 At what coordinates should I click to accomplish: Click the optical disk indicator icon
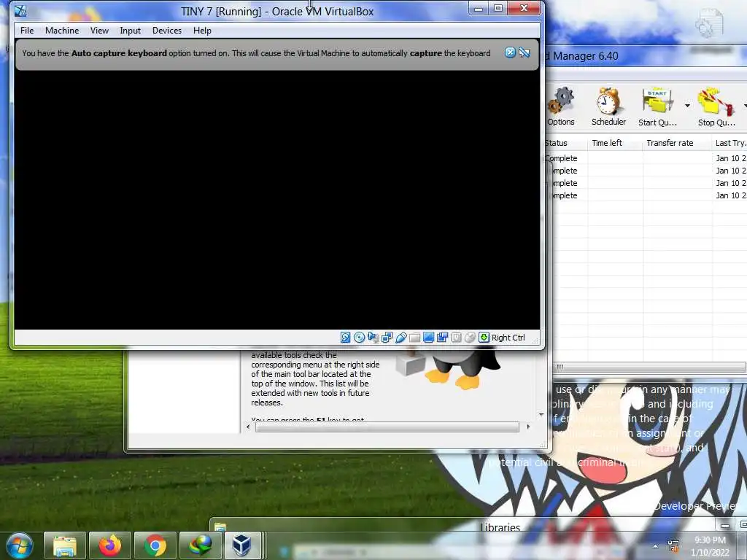pyautogui.click(x=359, y=338)
